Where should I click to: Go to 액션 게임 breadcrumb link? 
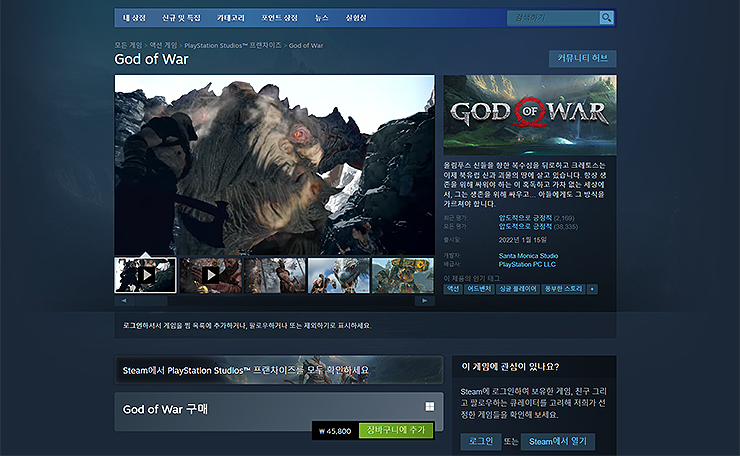[163, 45]
